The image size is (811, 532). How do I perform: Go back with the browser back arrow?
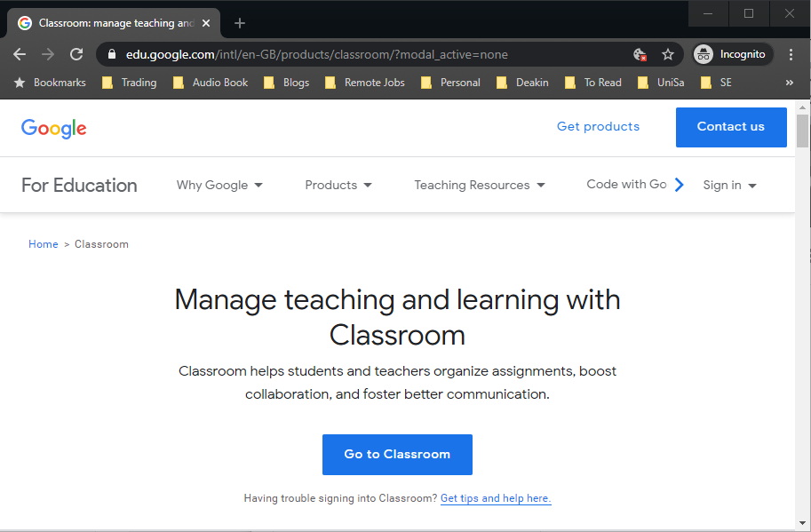20,54
